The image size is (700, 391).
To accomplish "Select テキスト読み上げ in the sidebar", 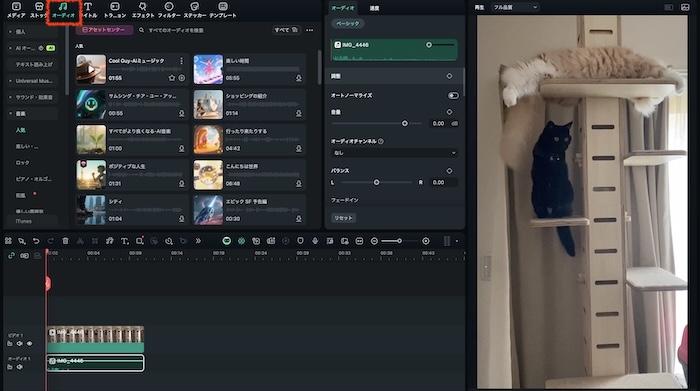I will tap(34, 64).
